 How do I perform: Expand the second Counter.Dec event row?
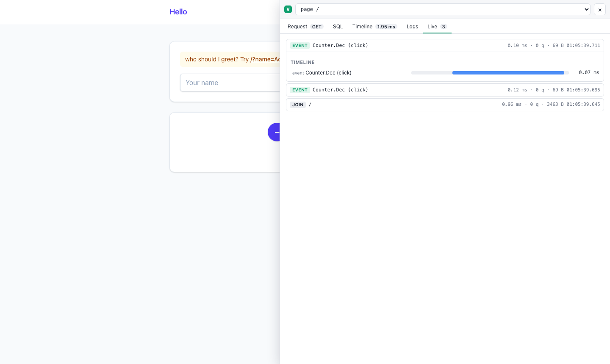point(445,90)
